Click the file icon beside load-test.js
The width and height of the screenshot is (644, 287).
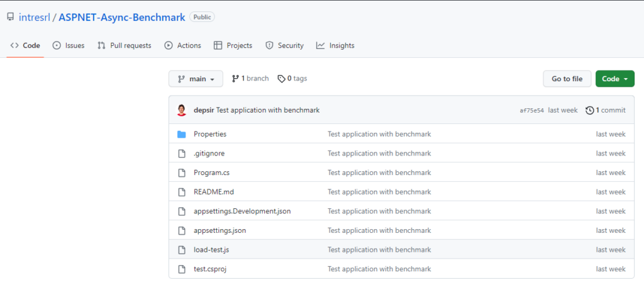[x=182, y=250]
